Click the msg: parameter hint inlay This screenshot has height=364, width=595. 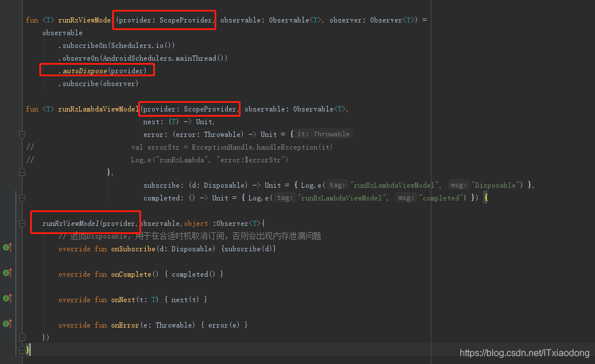tap(460, 185)
